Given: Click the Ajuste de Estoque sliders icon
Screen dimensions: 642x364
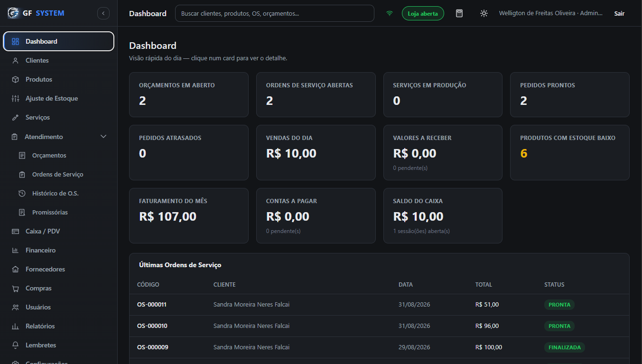Looking at the screenshot, I should pyautogui.click(x=15, y=98).
